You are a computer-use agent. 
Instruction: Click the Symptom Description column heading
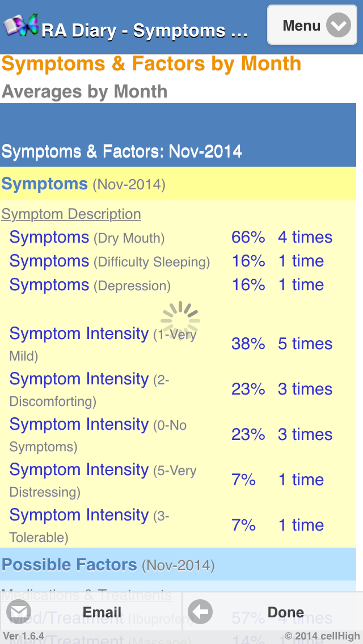pos(71,214)
